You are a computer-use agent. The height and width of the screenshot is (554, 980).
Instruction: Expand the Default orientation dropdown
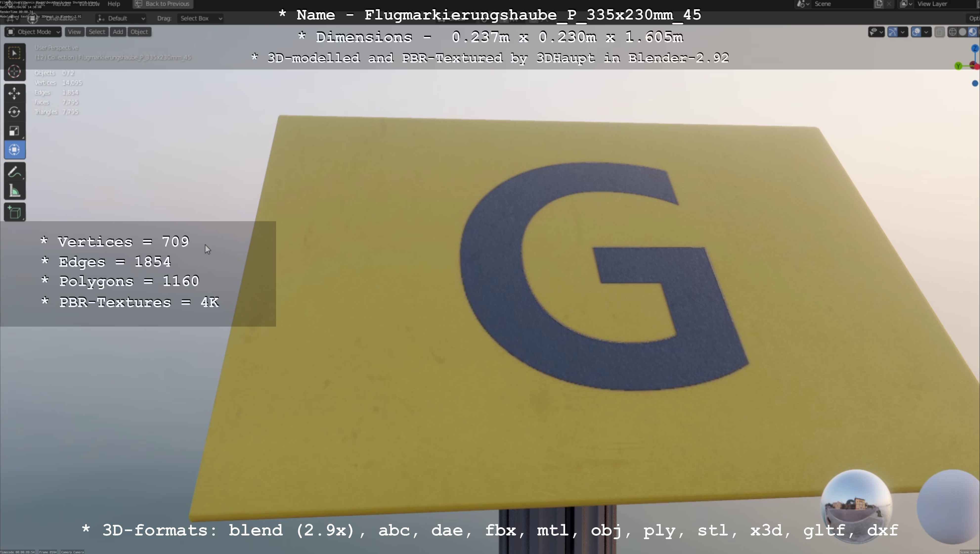[121, 18]
